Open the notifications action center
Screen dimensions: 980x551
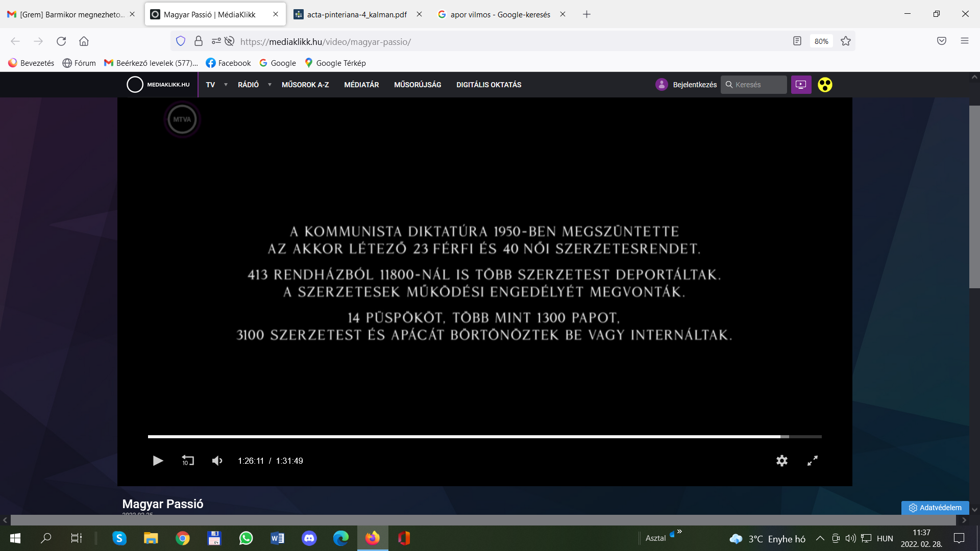[959, 538]
